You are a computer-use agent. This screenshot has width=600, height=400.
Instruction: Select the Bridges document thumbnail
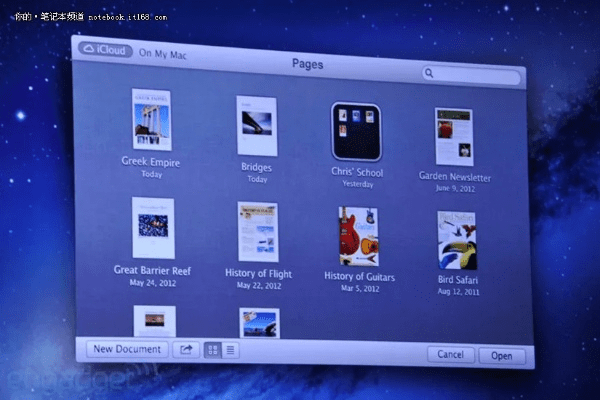(257, 126)
